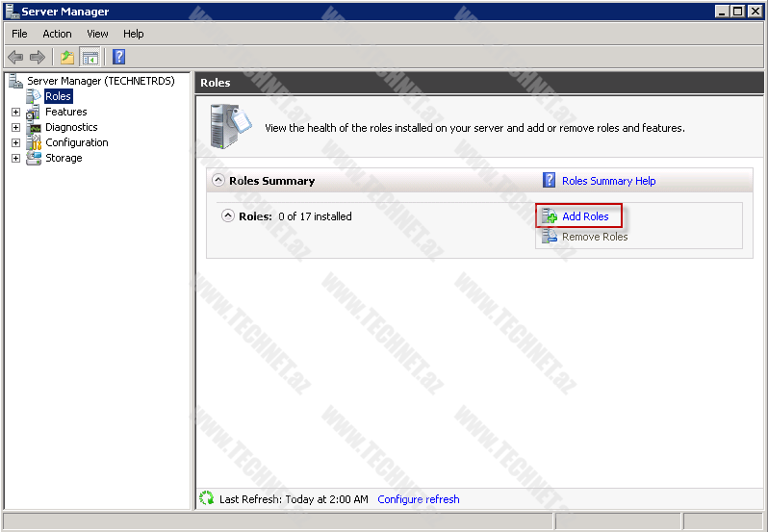This screenshot has width=768, height=532.
Task: Toggle the Show/Hide Console Tree icon
Action: (x=90, y=58)
